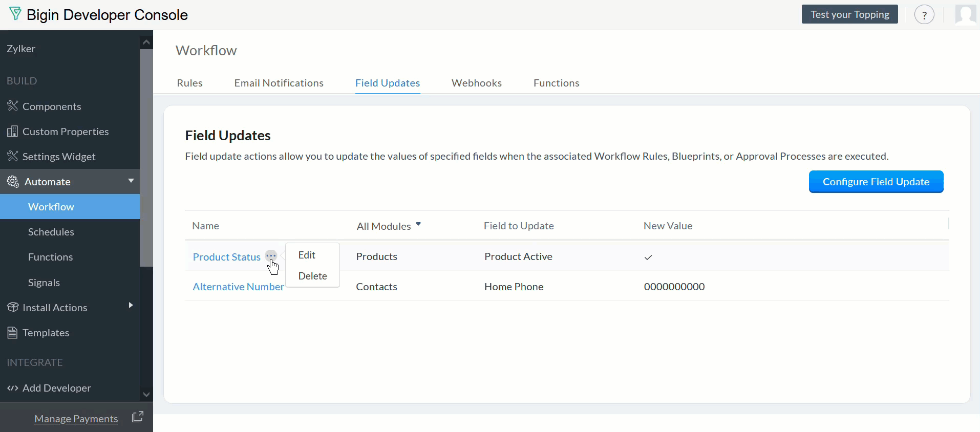Click the Templates document icon

point(13,333)
